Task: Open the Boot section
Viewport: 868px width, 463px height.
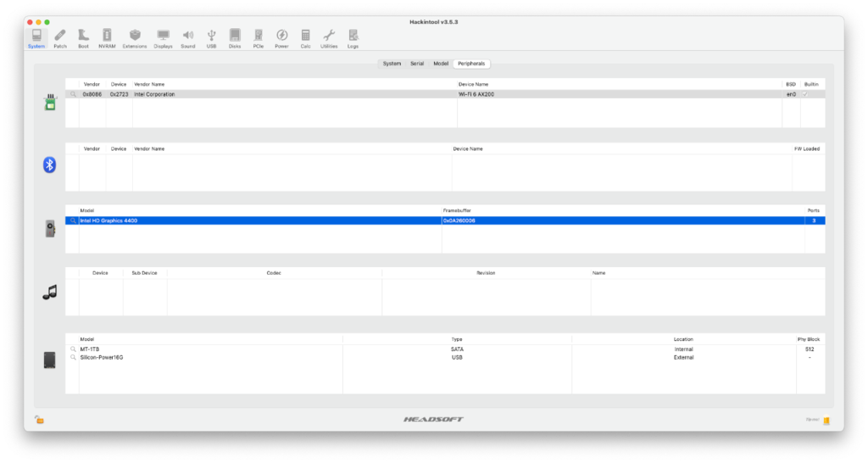Action: (84, 39)
